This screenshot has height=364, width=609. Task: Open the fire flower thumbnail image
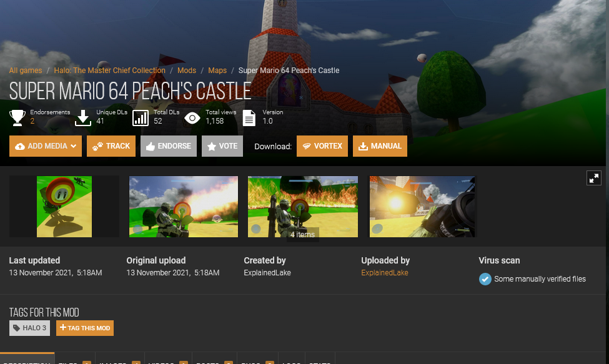pyautogui.click(x=64, y=207)
